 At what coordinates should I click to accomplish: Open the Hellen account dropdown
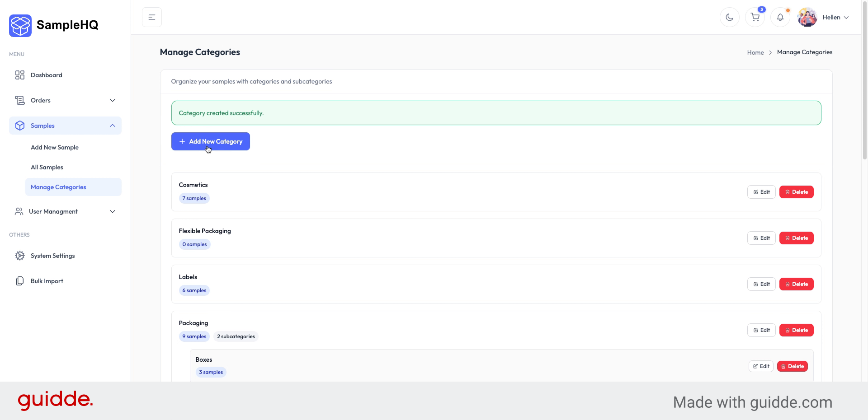835,17
